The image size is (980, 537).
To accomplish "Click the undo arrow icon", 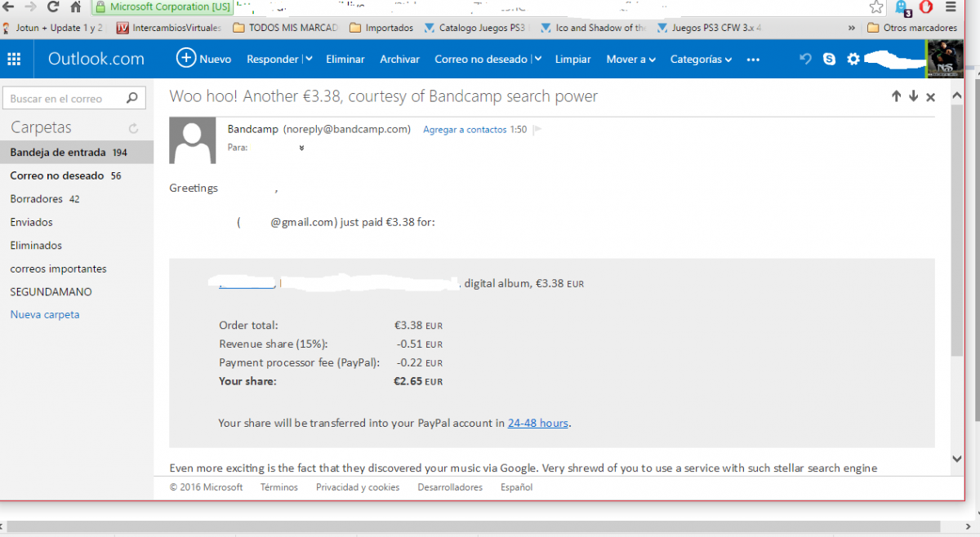I will (806, 59).
